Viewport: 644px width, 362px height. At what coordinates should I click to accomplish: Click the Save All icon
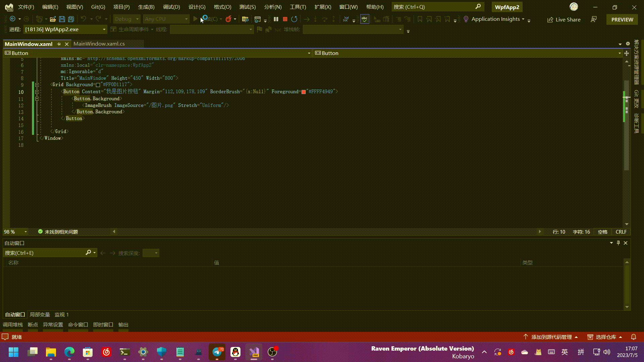click(x=71, y=19)
